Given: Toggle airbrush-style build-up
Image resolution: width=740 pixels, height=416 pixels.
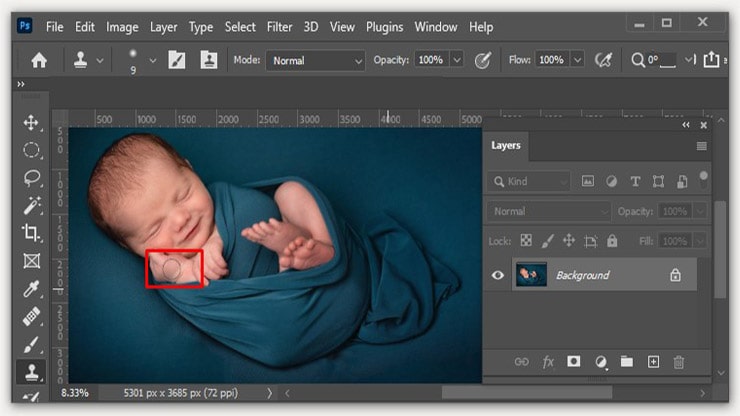Looking at the screenshot, I should point(604,60).
